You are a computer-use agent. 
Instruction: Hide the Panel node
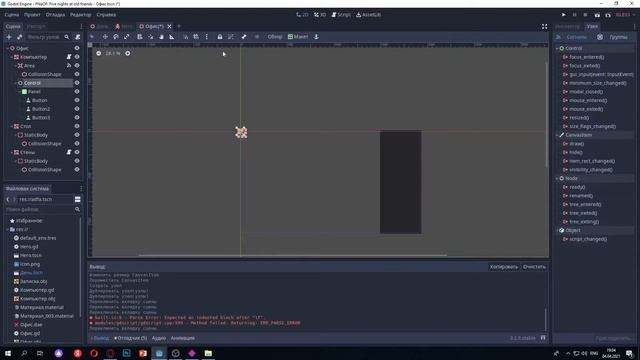77,91
